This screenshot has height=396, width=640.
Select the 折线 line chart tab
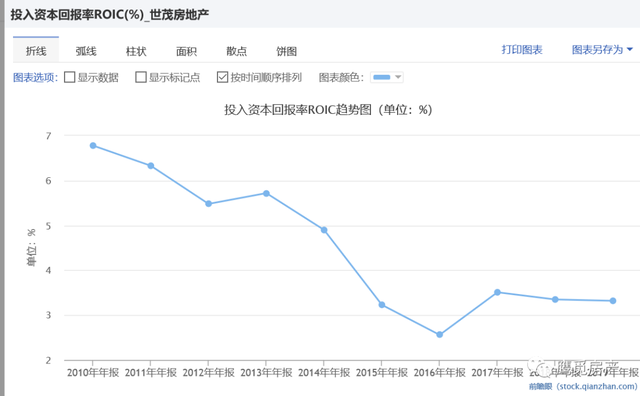[36, 51]
